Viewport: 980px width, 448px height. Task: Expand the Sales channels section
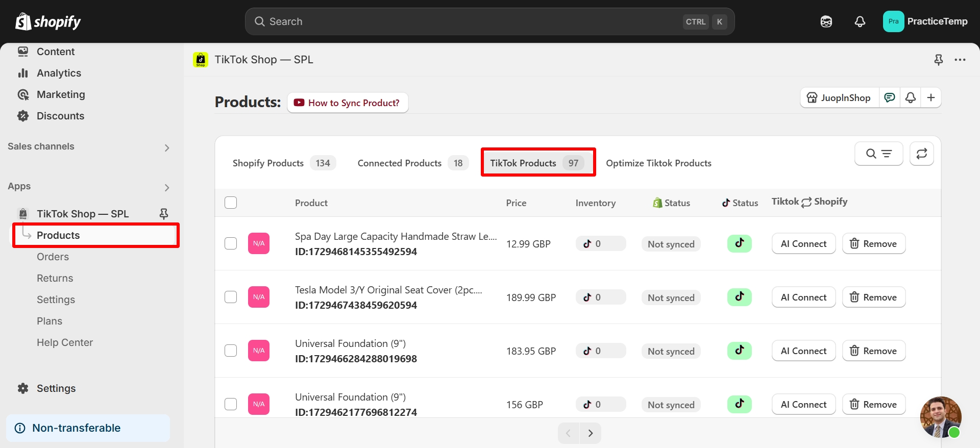coord(166,147)
